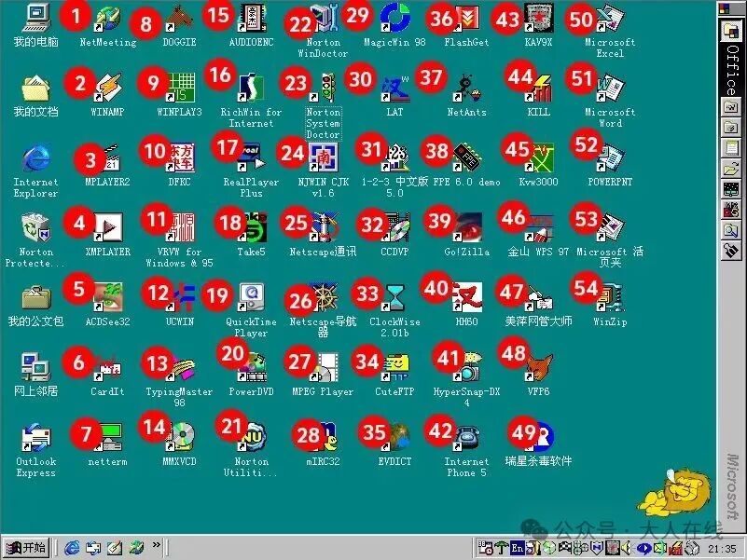Open 我的电脑 (My Computer) icon
The height and width of the screenshot is (560, 747).
[x=36, y=18]
